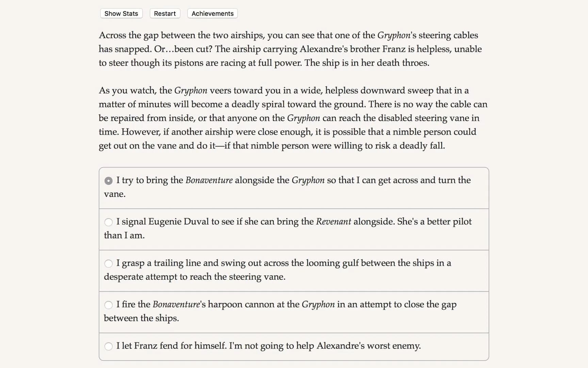Select the radio button for bringing the Bonaventure alongside
The height and width of the screenshot is (368, 588).
click(x=108, y=181)
